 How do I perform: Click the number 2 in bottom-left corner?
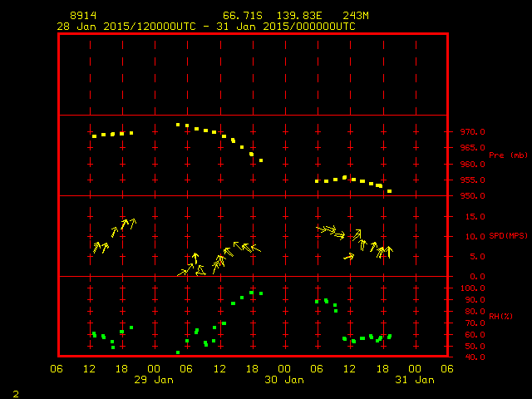point(15,392)
